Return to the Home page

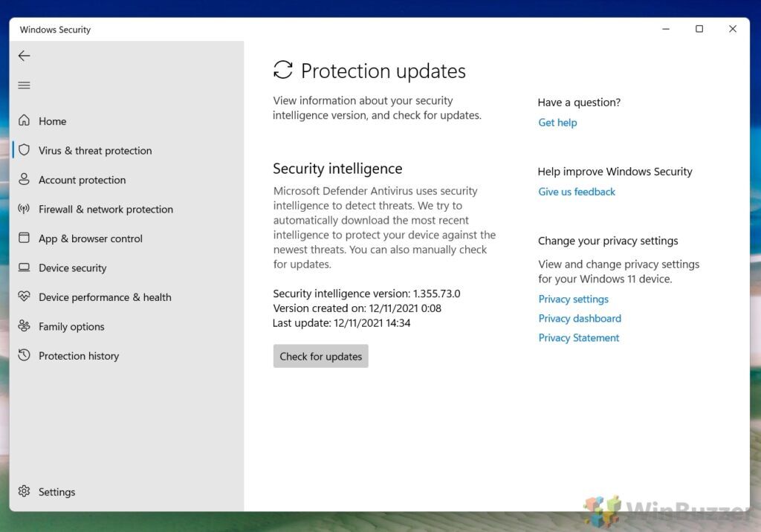pyautogui.click(x=52, y=121)
